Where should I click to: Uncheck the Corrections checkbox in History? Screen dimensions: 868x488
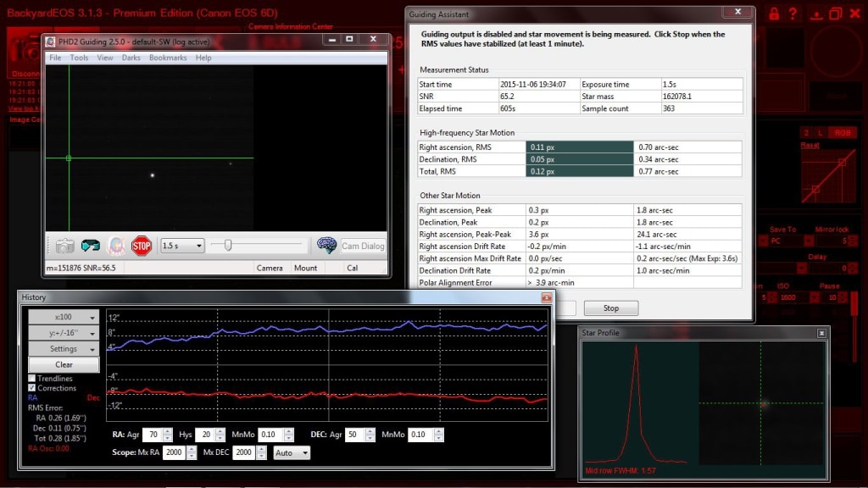click(32, 388)
